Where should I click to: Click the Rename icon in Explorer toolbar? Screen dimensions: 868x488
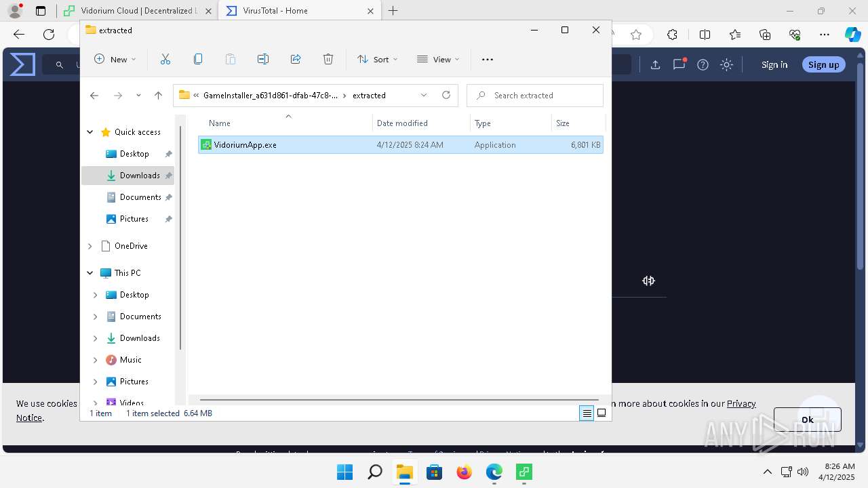(263, 60)
